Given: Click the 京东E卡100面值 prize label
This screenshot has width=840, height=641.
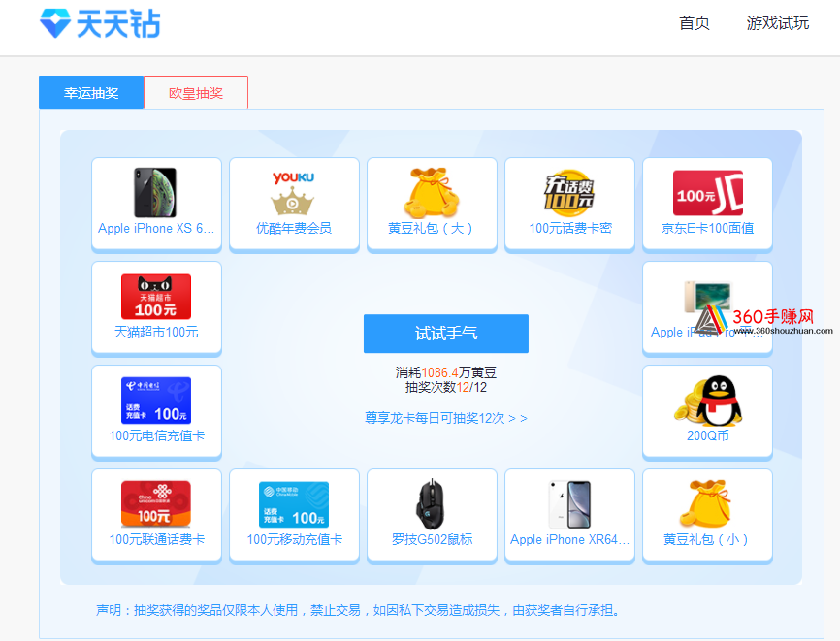Looking at the screenshot, I should click(708, 228).
